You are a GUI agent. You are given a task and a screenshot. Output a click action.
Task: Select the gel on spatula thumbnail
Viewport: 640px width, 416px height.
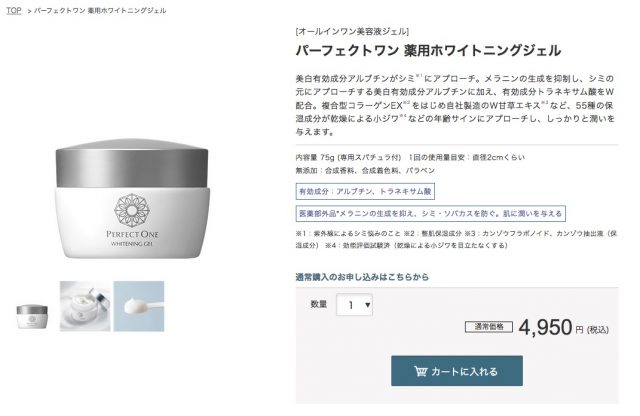pos(139,306)
